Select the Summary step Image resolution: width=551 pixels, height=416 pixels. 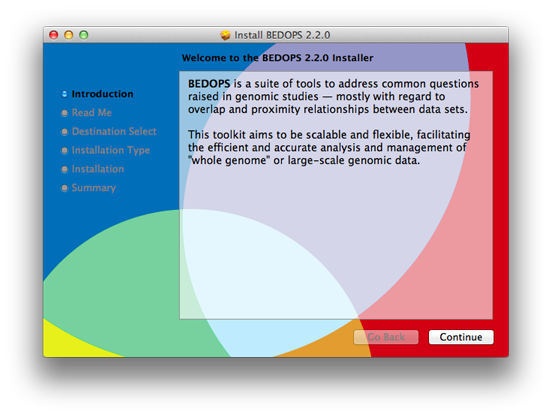point(93,188)
